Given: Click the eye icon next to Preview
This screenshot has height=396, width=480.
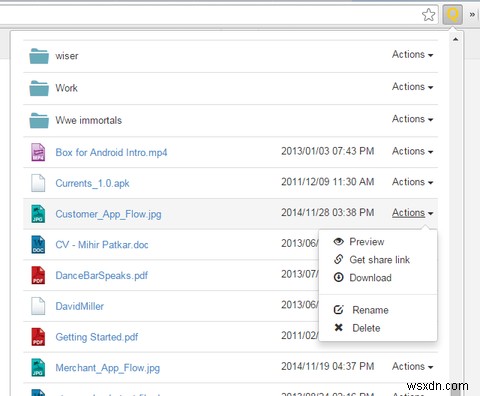Looking at the screenshot, I should [x=339, y=242].
